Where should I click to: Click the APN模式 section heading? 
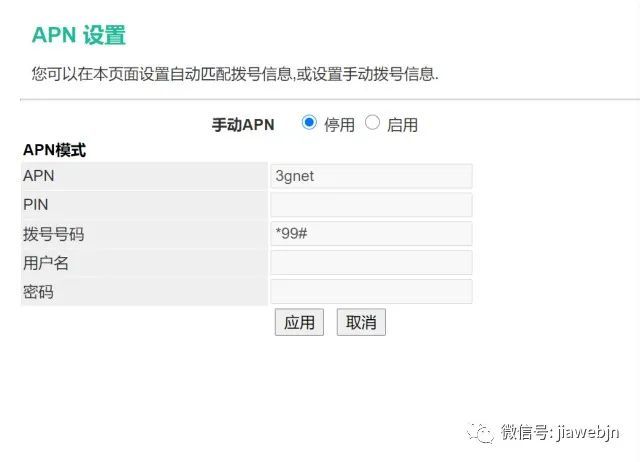[54, 151]
